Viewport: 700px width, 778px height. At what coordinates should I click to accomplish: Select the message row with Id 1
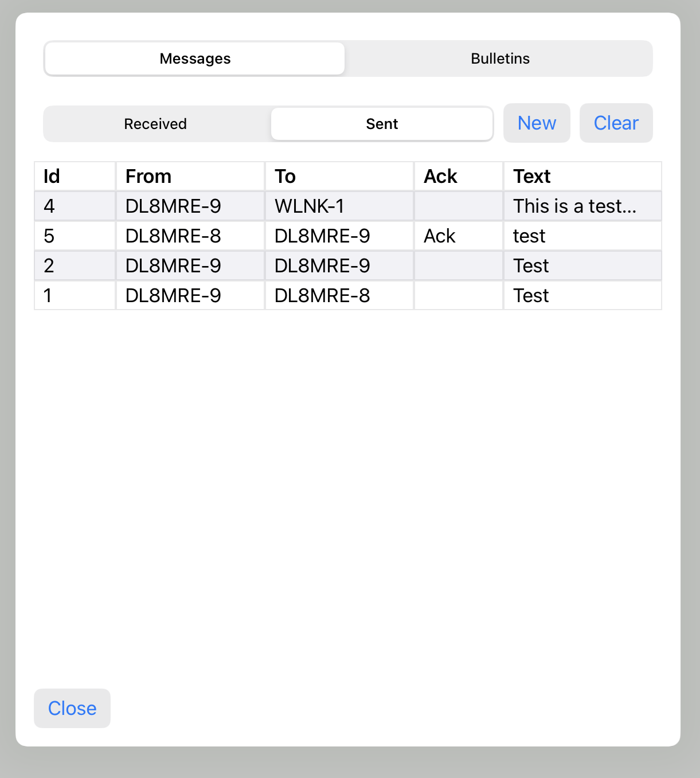[x=48, y=296]
